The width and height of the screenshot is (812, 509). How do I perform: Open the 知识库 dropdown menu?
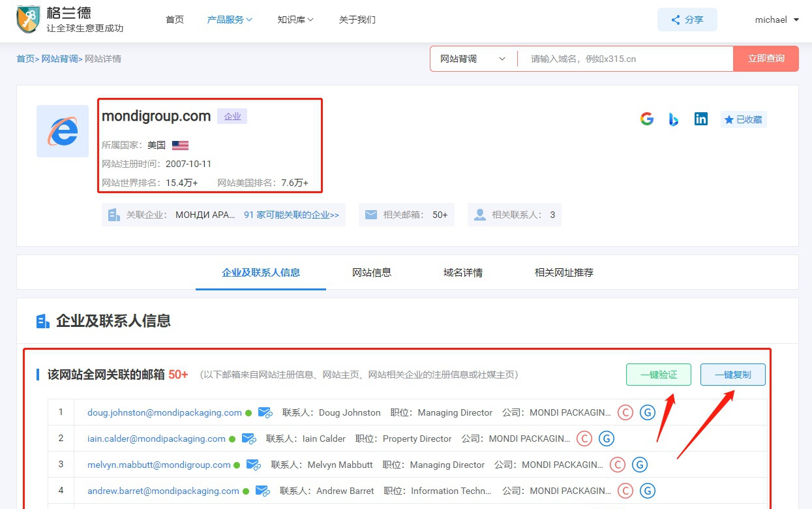click(295, 20)
